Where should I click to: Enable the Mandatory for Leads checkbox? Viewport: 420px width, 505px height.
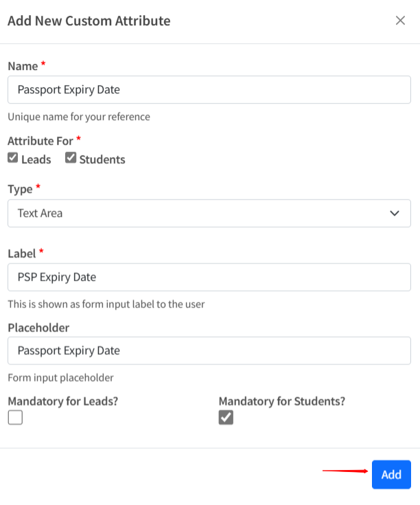tap(15, 417)
